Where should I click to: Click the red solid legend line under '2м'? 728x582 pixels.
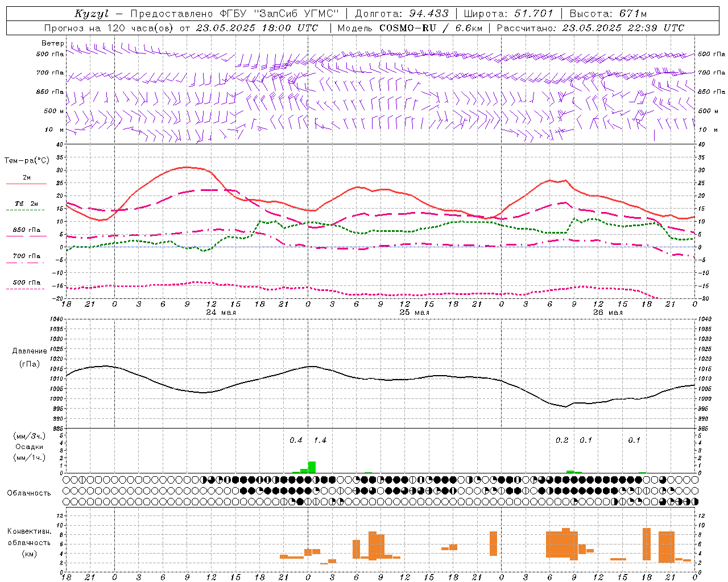click(x=26, y=184)
